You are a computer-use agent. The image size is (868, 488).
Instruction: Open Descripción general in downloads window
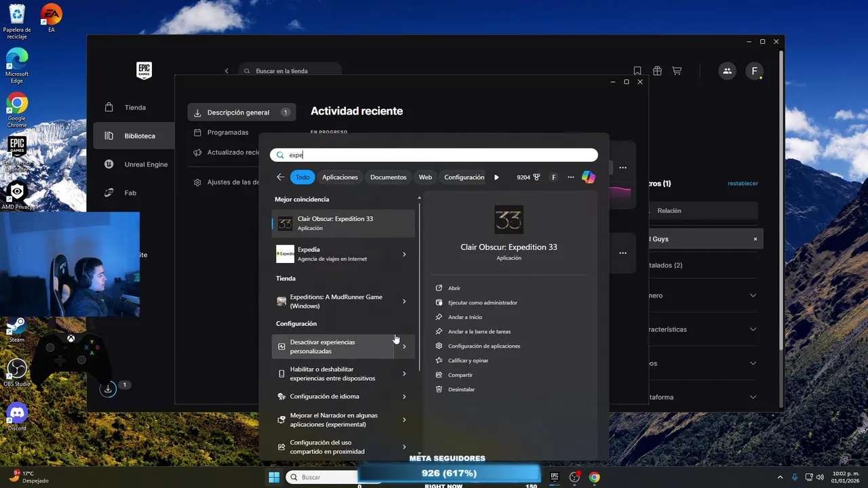(x=241, y=113)
